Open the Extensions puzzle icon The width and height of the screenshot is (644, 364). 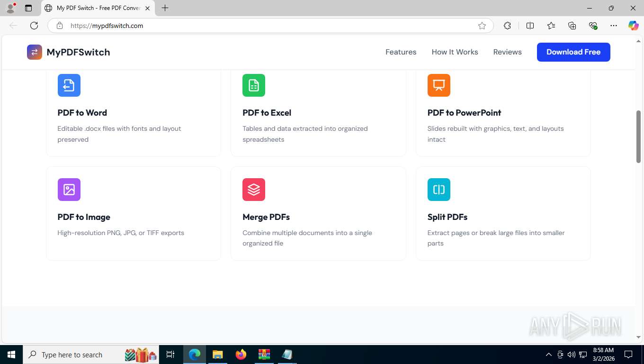point(507,26)
